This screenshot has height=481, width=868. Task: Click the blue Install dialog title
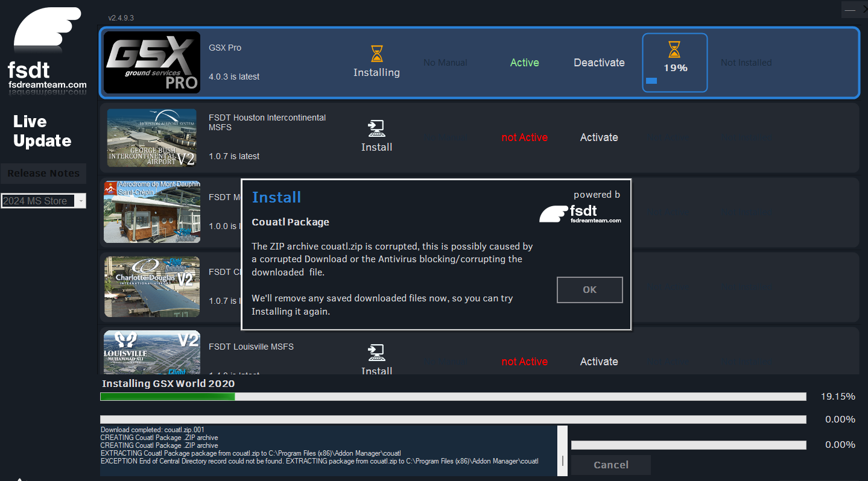click(x=276, y=197)
